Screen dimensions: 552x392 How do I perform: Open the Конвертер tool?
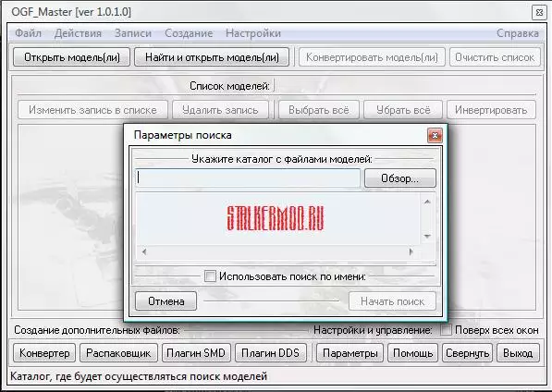(44, 352)
